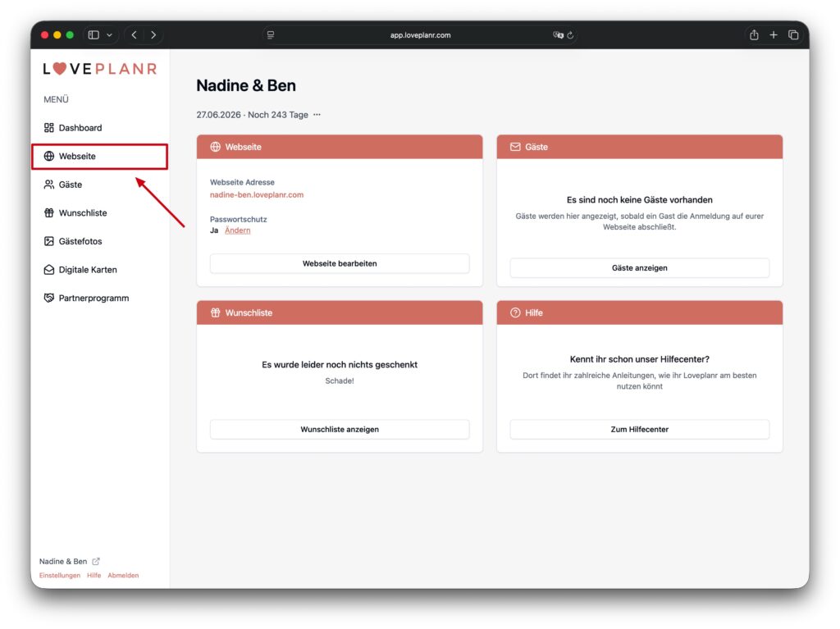
Task: Open Wunschliste anzeigen button
Action: pos(340,429)
